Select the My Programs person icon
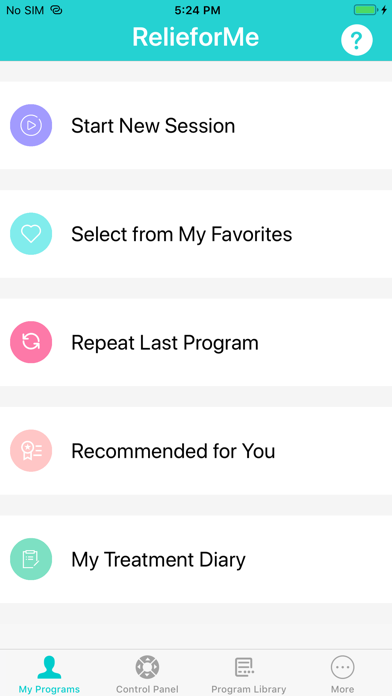The width and height of the screenshot is (392, 696). (x=49, y=667)
